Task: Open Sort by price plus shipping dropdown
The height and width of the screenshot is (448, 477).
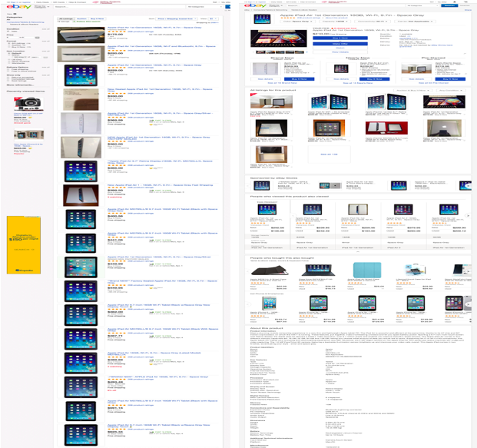Action: pyautogui.click(x=177, y=19)
